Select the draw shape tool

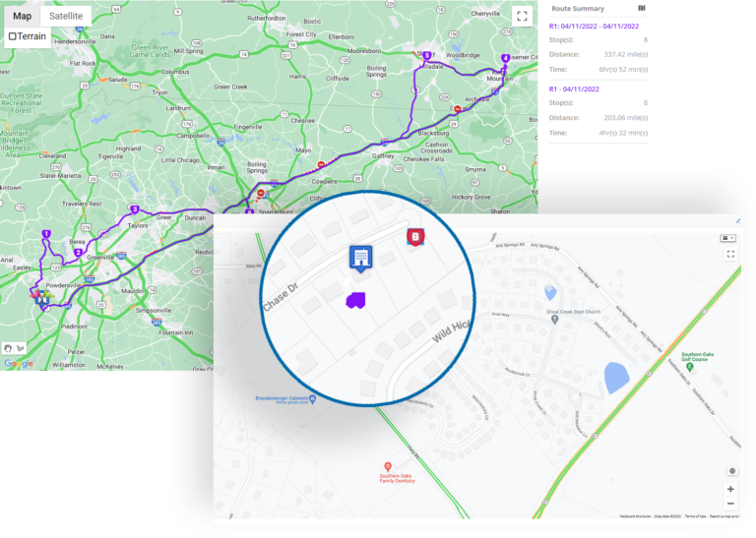[x=21, y=348]
